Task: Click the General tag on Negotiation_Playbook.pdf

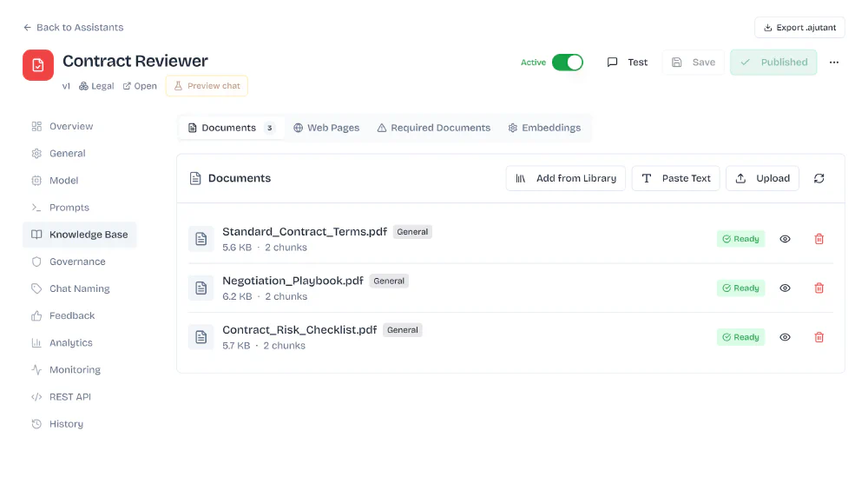Action: click(389, 281)
